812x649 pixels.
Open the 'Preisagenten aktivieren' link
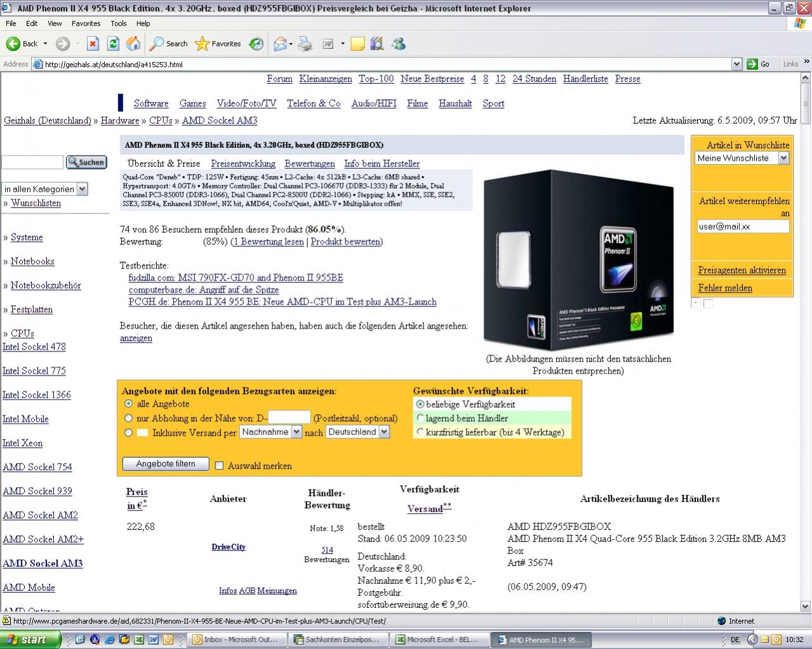point(742,270)
